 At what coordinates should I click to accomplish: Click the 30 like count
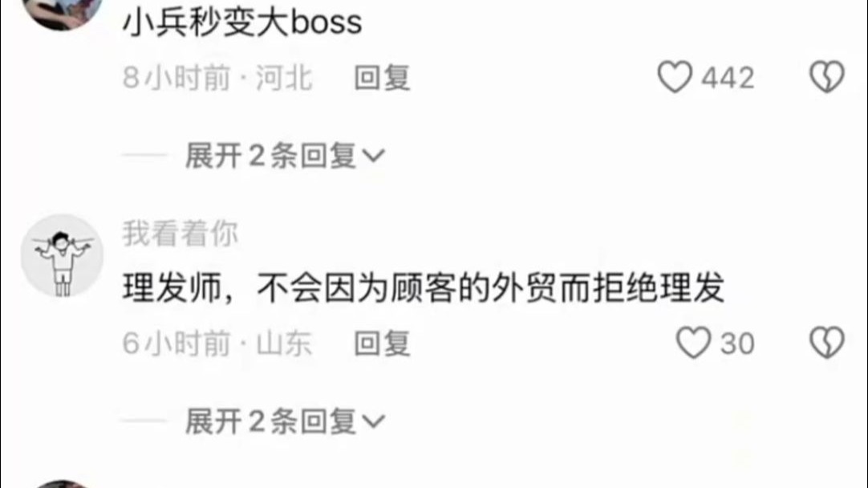click(x=736, y=344)
